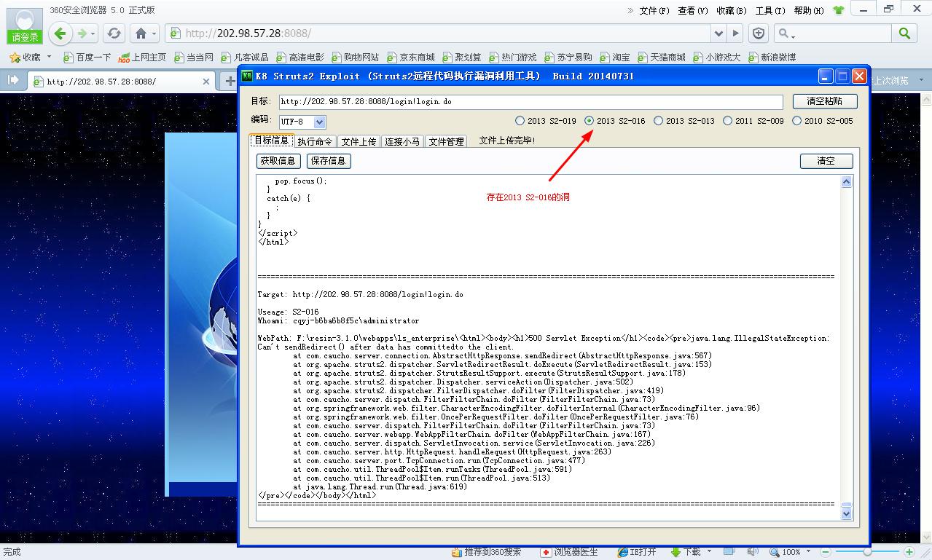Open the 工具(T) browser menu
This screenshot has height=560, width=932.
click(x=770, y=10)
